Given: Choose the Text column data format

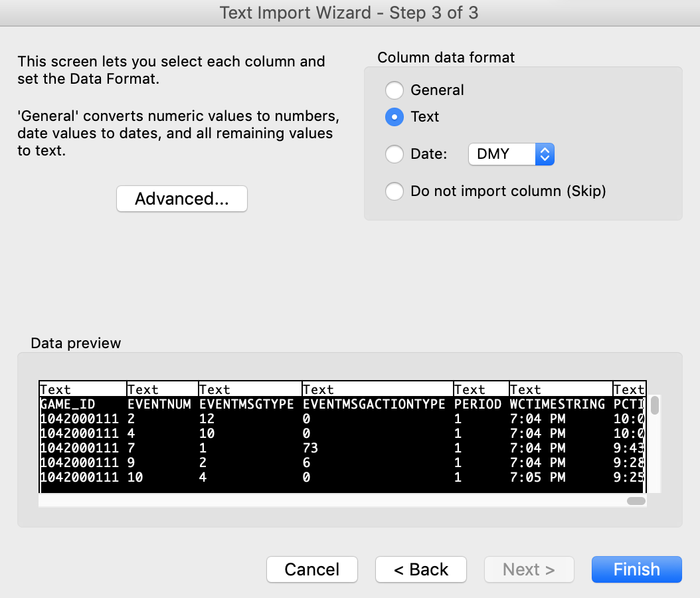Looking at the screenshot, I should click(394, 117).
